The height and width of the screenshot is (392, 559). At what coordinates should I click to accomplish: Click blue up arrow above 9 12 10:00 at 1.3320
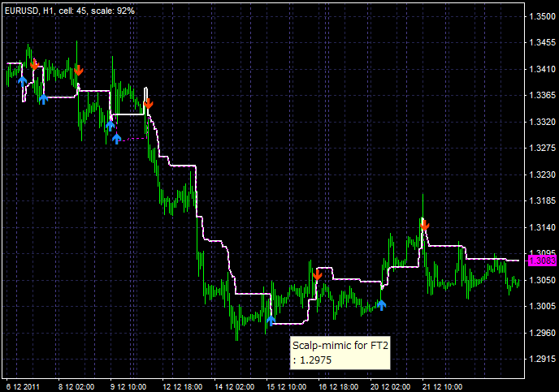[110, 125]
